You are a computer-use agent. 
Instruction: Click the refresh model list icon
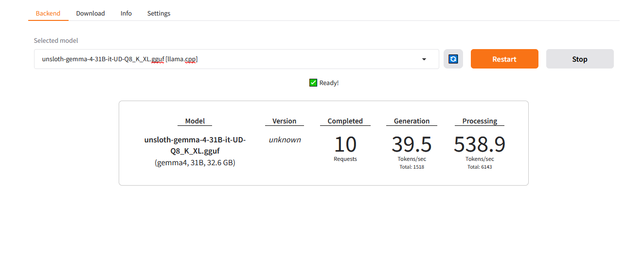point(453,59)
